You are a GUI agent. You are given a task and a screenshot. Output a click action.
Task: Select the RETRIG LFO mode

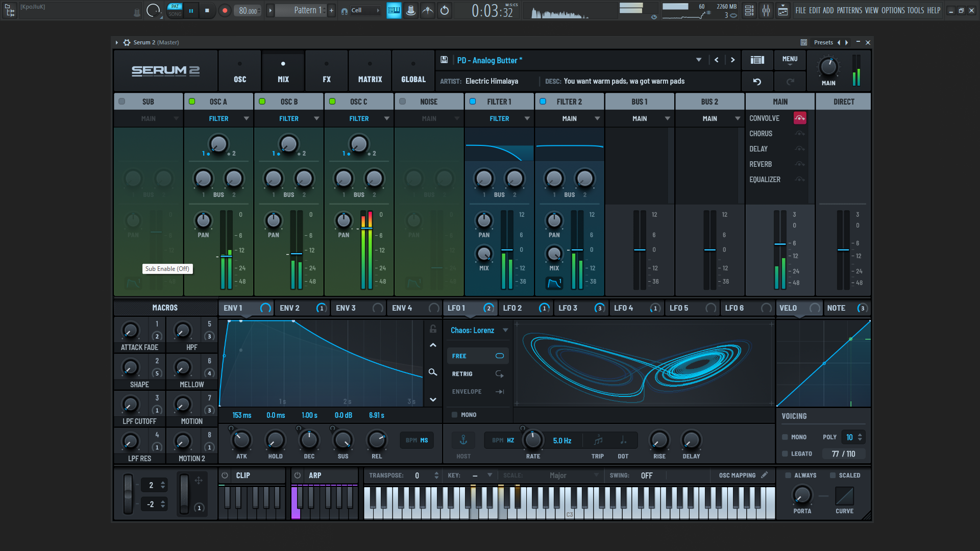478,374
